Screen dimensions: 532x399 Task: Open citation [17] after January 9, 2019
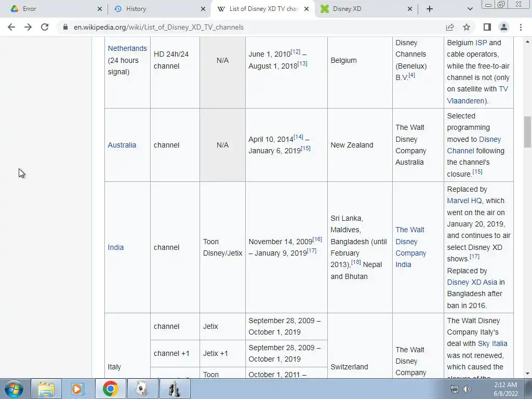[312, 251]
